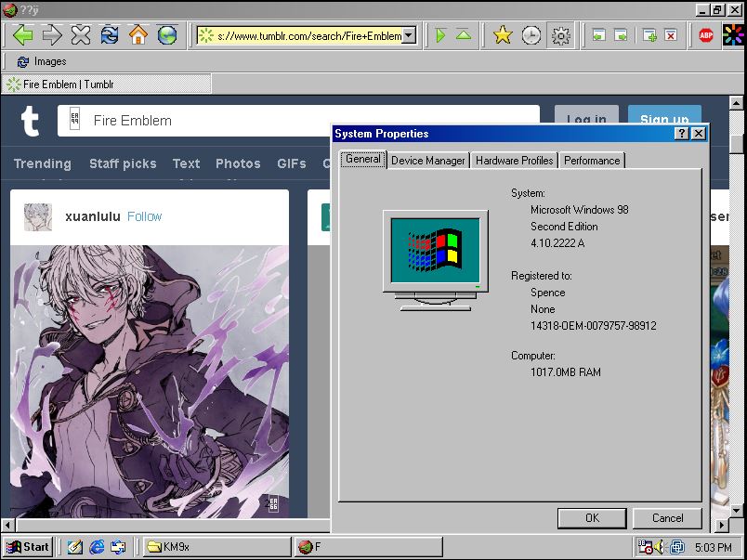Follow the user xuanlulu

(144, 215)
